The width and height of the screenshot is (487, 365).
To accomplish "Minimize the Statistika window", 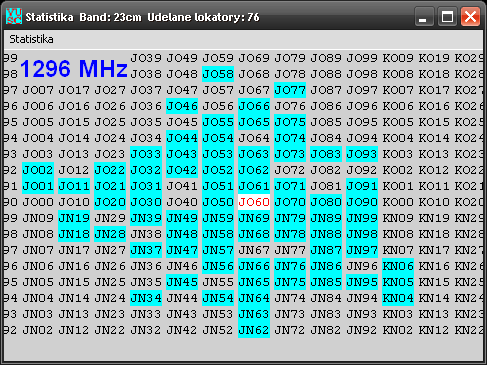I will tap(424, 16).
